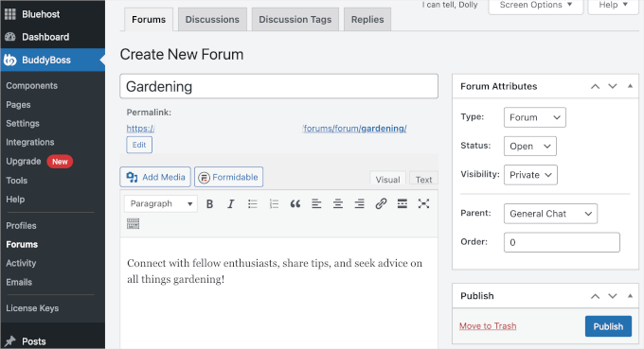This screenshot has width=644, height=349.
Task: Open the Paragraph format dropdown
Action: (161, 204)
